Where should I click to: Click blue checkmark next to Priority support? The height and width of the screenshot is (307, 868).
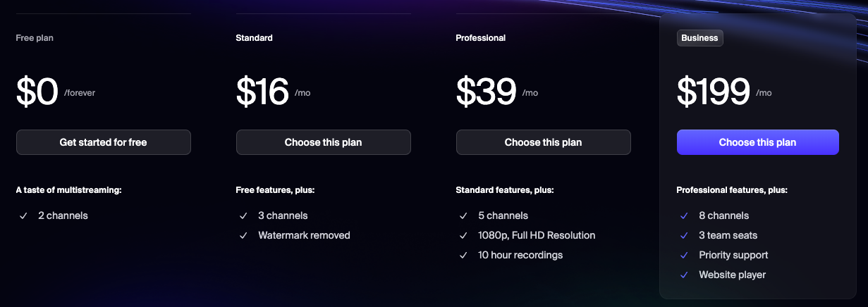click(684, 255)
